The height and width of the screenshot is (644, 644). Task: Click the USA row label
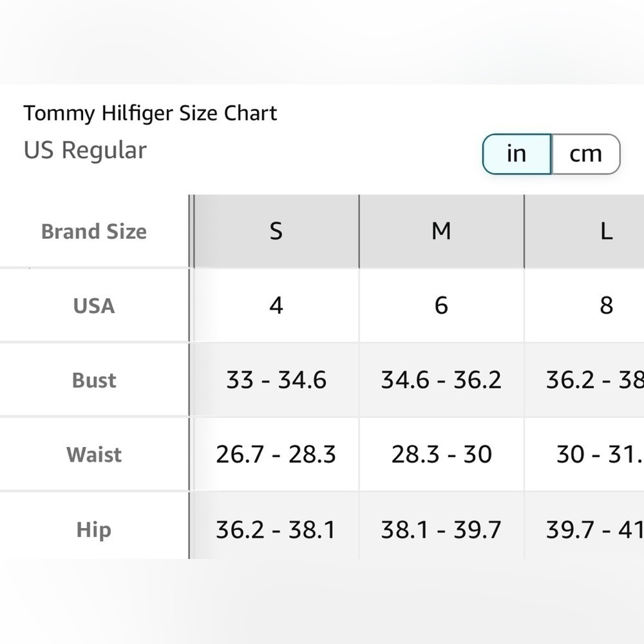[94, 305]
